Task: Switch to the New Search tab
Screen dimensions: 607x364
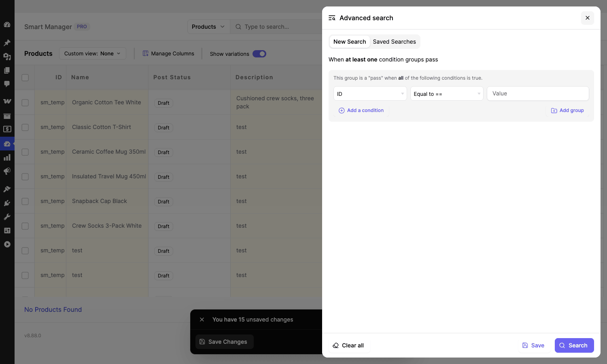Action: pos(350,42)
